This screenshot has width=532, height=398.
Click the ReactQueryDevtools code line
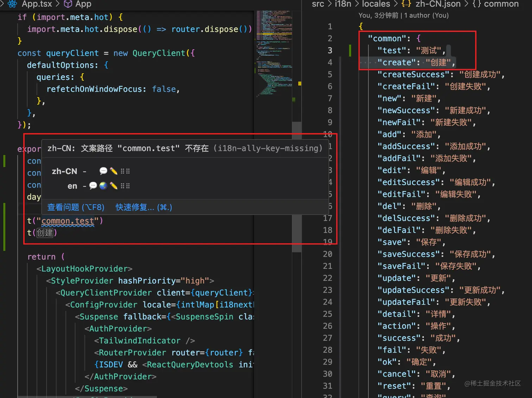(x=174, y=365)
